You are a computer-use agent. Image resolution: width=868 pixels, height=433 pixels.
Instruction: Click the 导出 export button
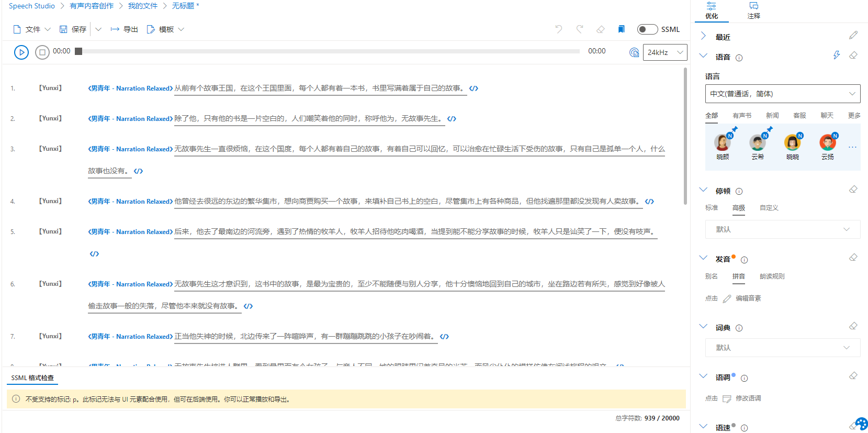125,29
